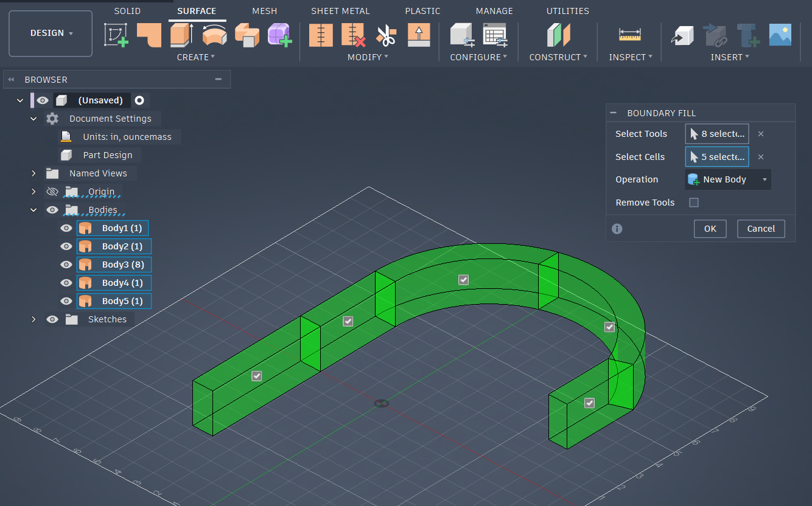Viewport: 812px width, 506px height.
Task: Open the SHEET METAL tab
Action: pos(341,11)
